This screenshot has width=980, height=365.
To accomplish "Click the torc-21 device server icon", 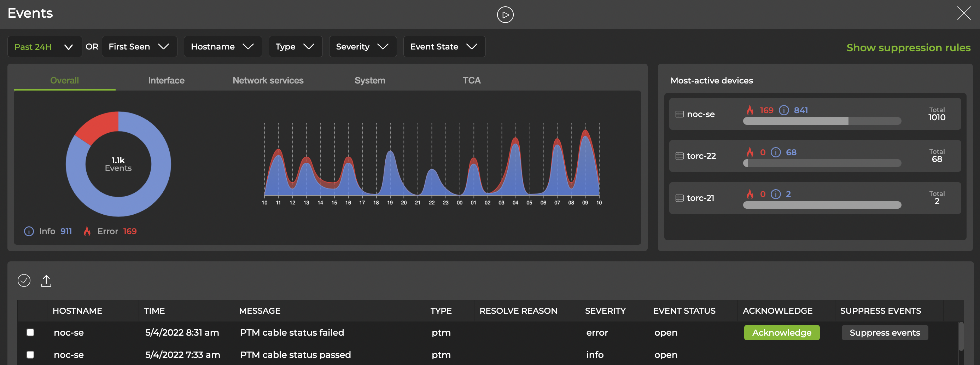I will point(679,198).
